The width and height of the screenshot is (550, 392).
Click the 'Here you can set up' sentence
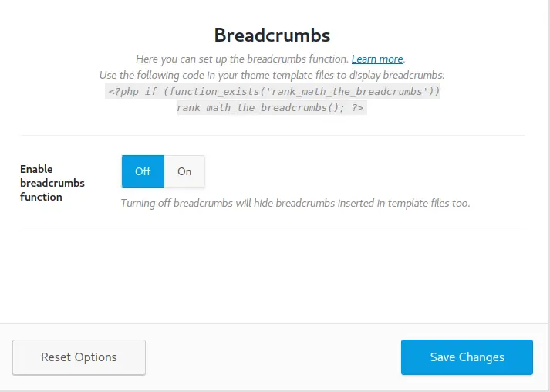(242, 59)
